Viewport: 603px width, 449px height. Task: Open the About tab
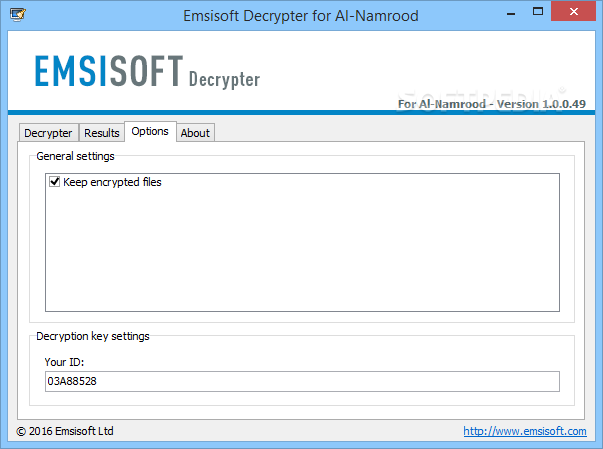click(x=195, y=133)
